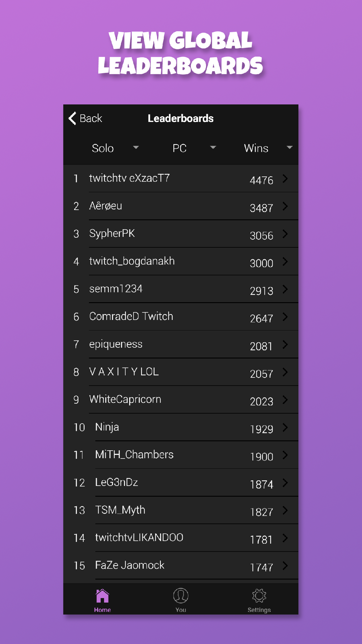Switch to the You tab label
362x644 pixels.
(x=181, y=610)
